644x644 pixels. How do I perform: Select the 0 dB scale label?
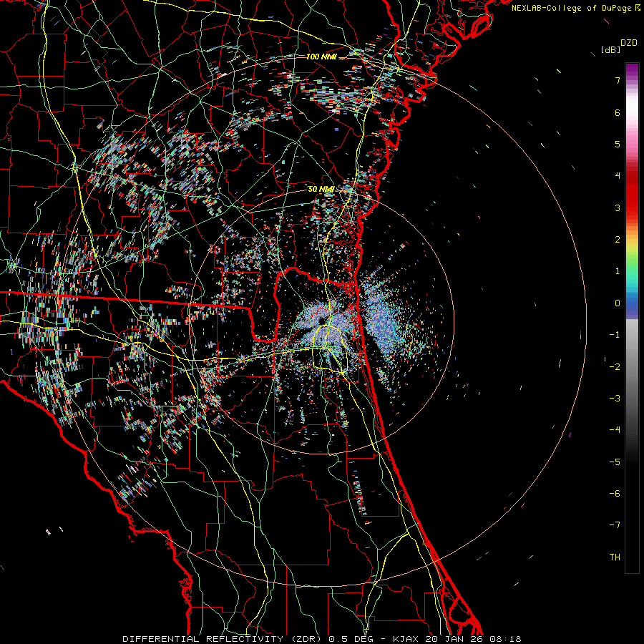618,303
